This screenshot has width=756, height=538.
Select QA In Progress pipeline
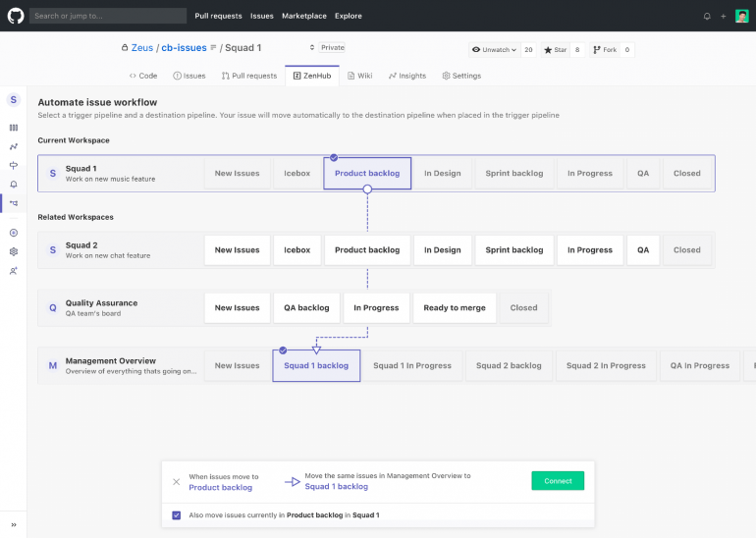click(x=700, y=365)
